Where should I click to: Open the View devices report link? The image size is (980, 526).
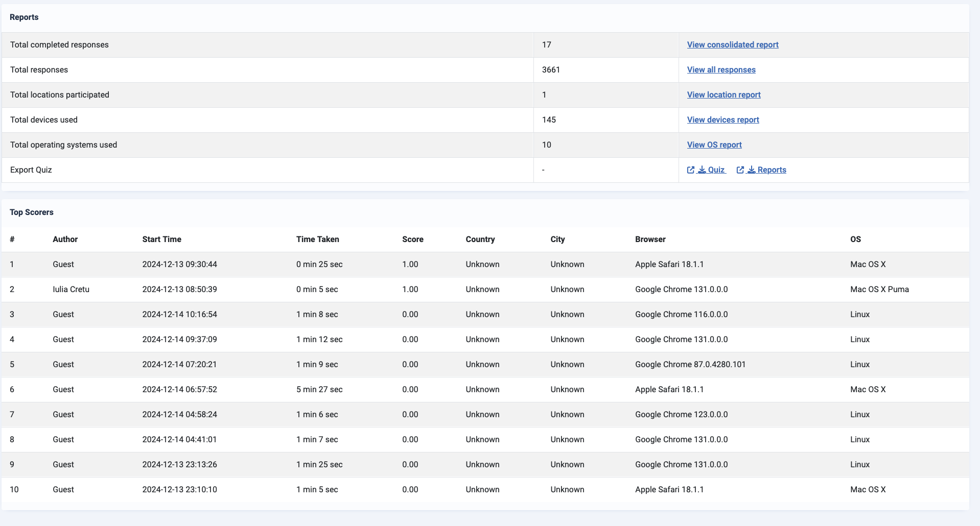click(722, 120)
